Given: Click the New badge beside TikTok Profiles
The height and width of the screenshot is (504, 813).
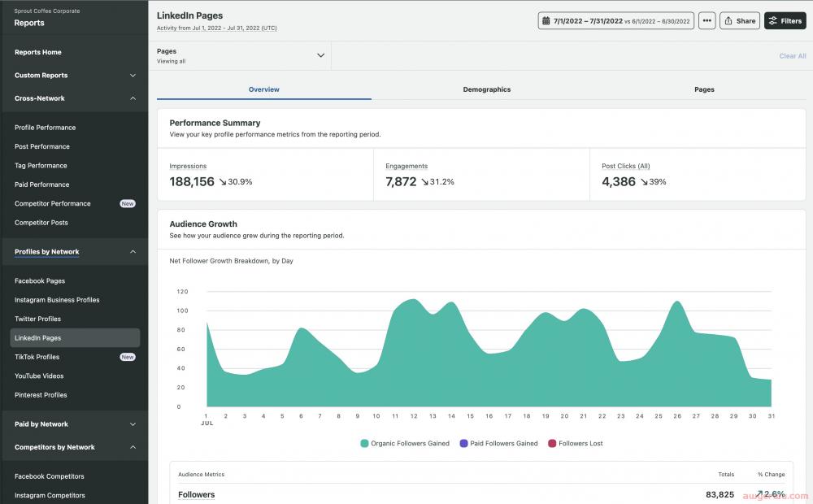Looking at the screenshot, I should pyautogui.click(x=128, y=357).
